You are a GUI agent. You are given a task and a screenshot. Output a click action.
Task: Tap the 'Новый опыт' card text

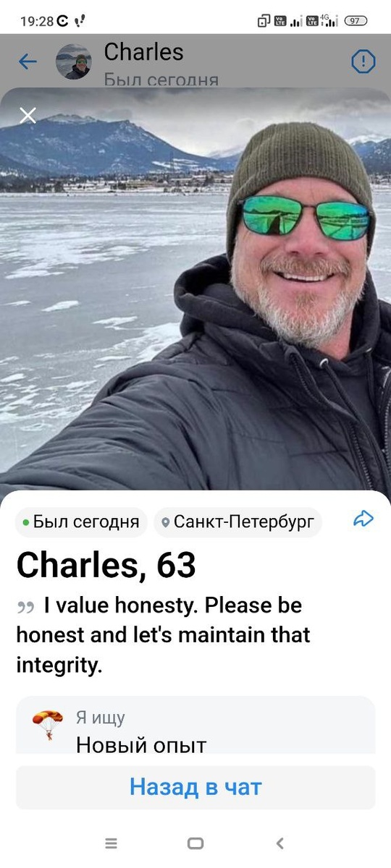(141, 744)
